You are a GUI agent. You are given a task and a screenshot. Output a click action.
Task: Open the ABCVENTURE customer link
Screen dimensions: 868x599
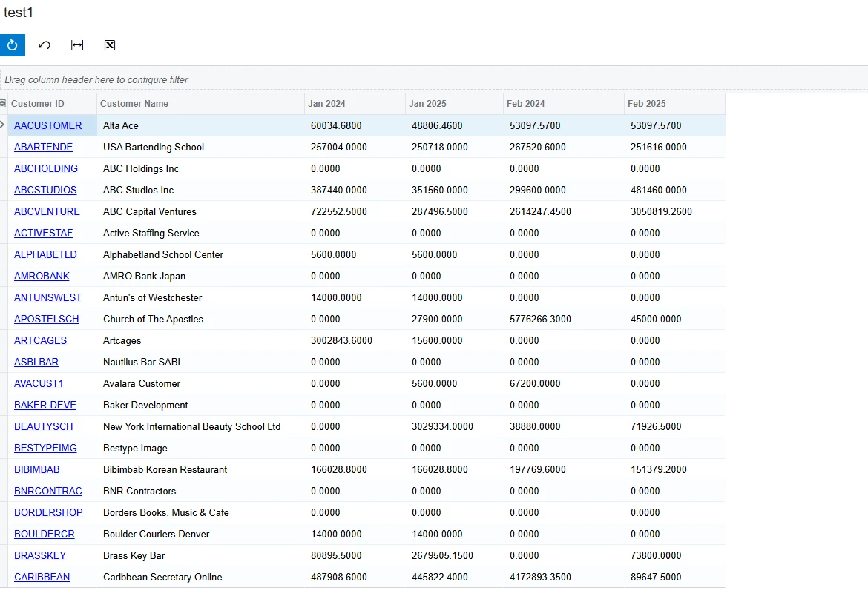(47, 212)
